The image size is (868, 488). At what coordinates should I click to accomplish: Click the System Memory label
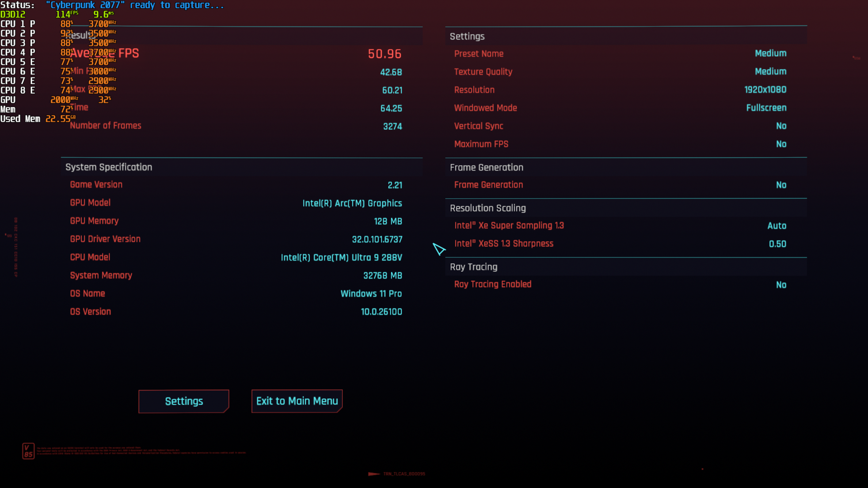point(101,276)
